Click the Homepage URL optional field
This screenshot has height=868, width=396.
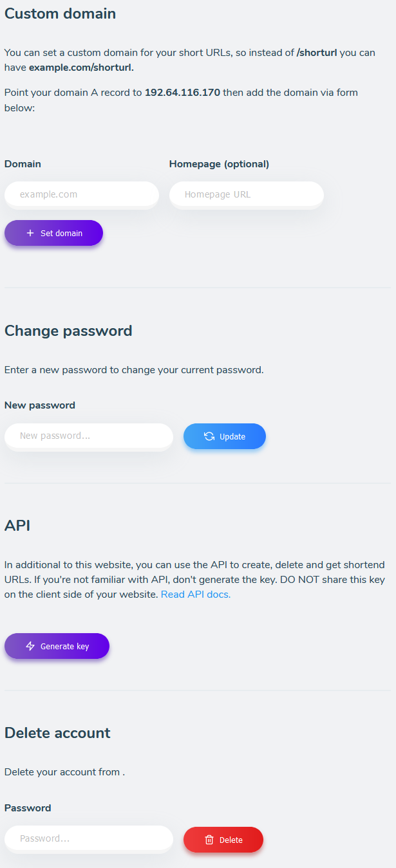click(x=247, y=194)
